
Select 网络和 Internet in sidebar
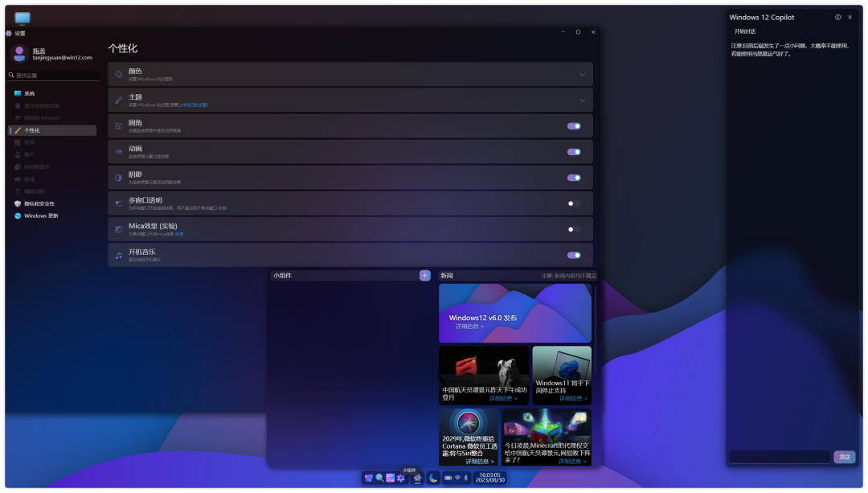52,118
